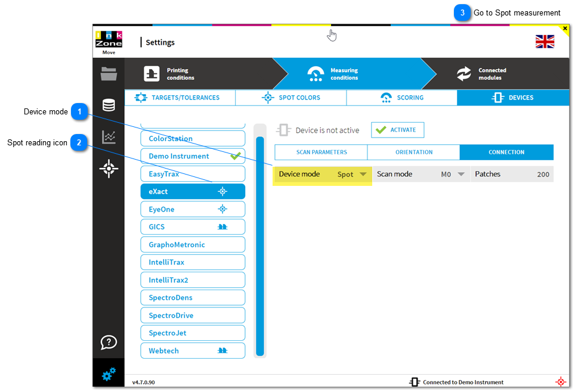Viewport: 575px width, 392px height.
Task: Click the Settings title text
Action: point(160,42)
